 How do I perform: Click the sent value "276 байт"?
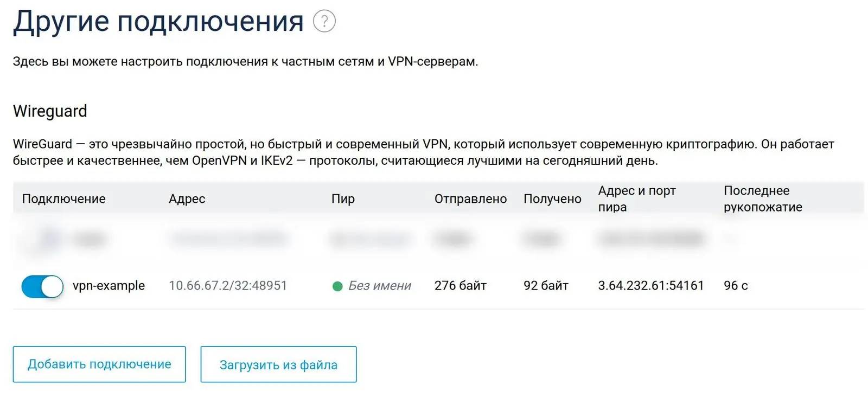click(x=461, y=286)
